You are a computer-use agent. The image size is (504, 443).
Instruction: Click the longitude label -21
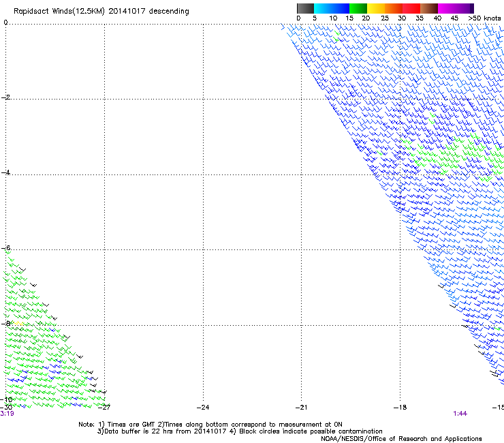(301, 408)
